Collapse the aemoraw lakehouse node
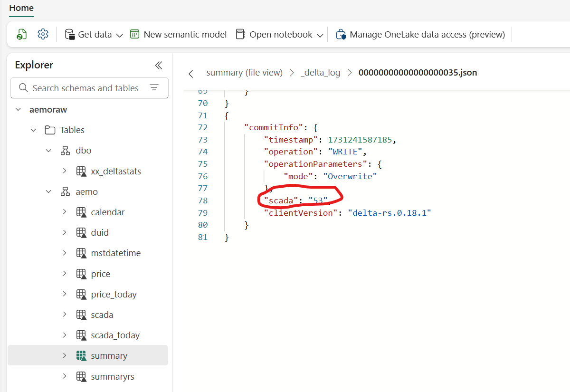The height and width of the screenshot is (392, 570). (x=18, y=109)
